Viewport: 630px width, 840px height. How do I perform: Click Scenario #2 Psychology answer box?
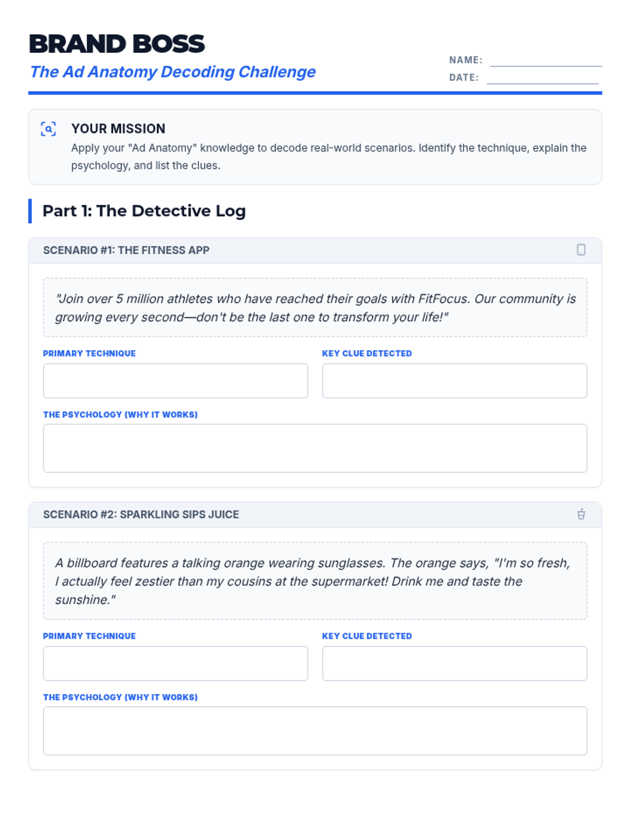tap(315, 731)
